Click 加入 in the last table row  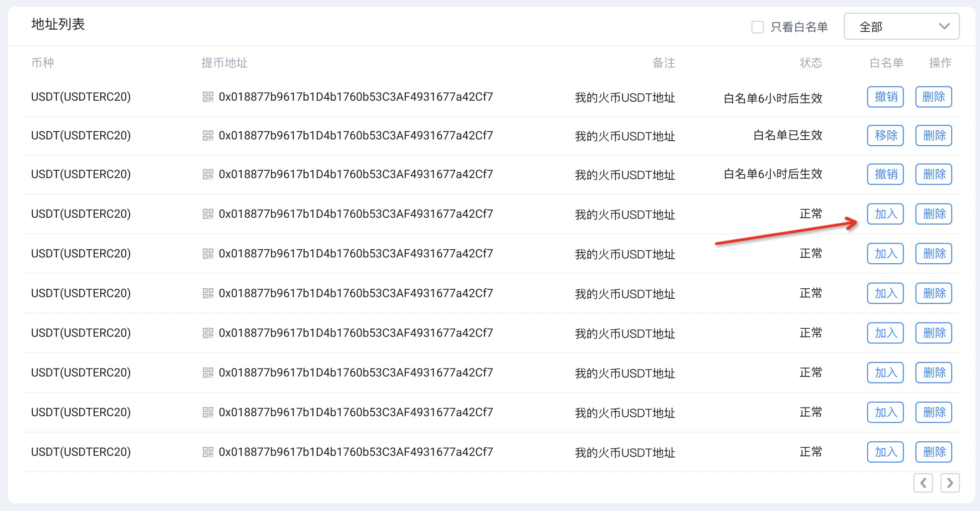point(885,452)
